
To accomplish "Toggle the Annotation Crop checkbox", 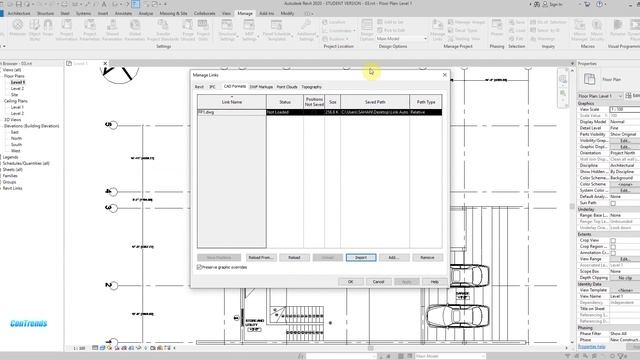I will [613, 253].
